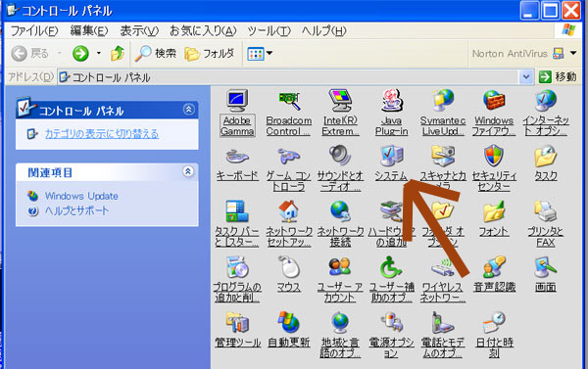Open the Windows Update link
The width and height of the screenshot is (588, 369).
coord(81,196)
